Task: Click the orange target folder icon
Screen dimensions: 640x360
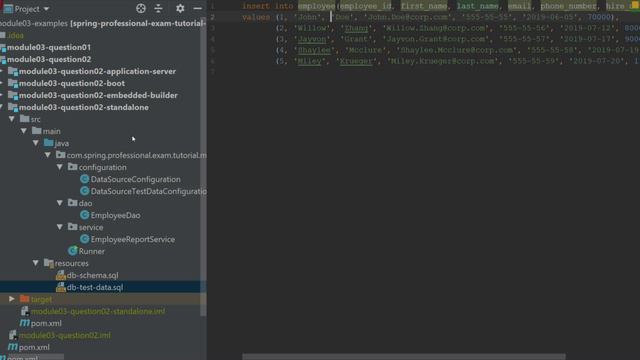Action: pos(24,299)
